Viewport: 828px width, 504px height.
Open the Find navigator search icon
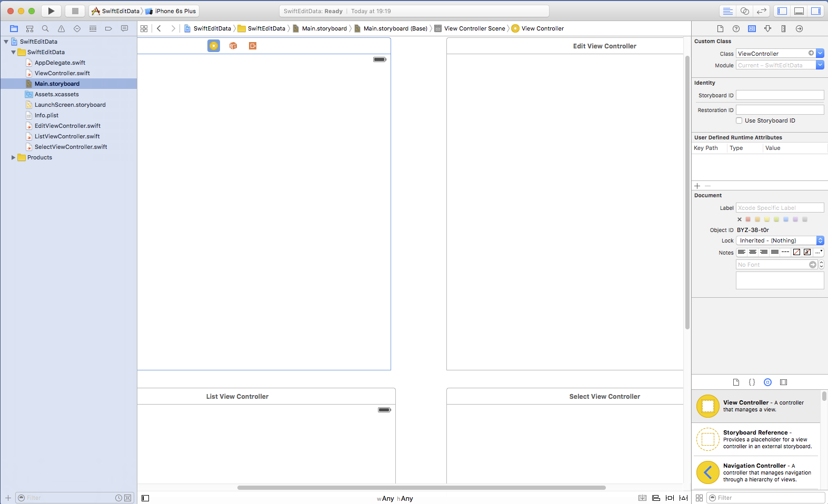tap(45, 29)
